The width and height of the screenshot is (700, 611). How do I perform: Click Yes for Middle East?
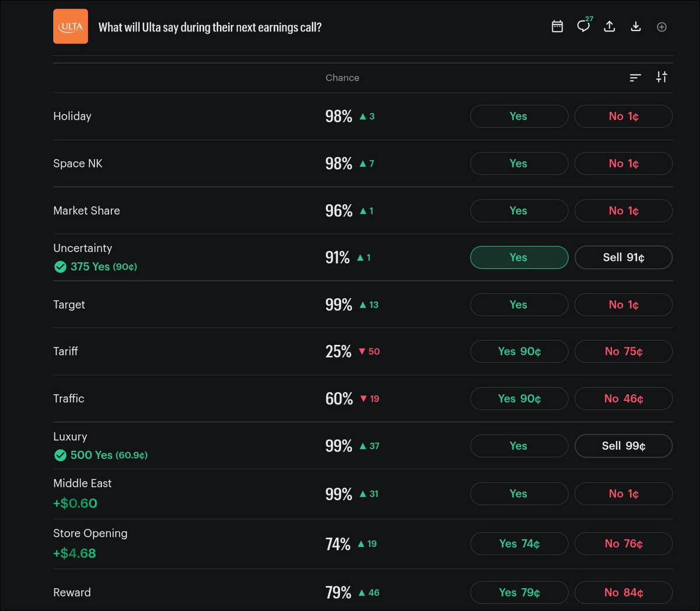[519, 494]
